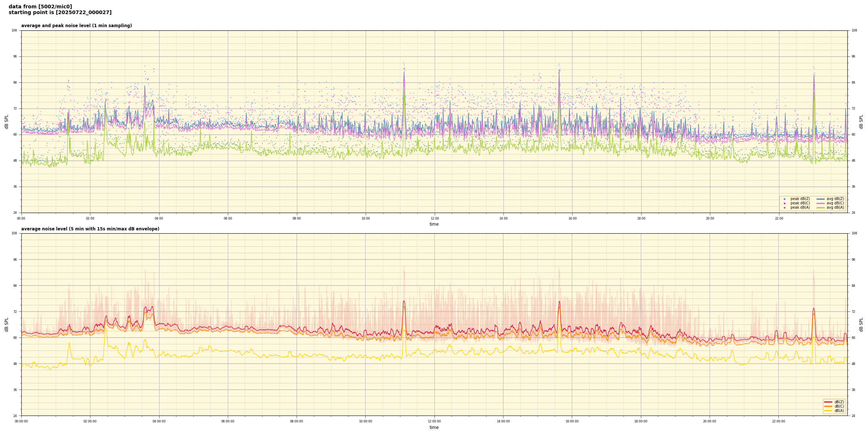Click red dB(Z) legend entry in bottom chart
This screenshot has width=868, height=434.
[x=828, y=402]
